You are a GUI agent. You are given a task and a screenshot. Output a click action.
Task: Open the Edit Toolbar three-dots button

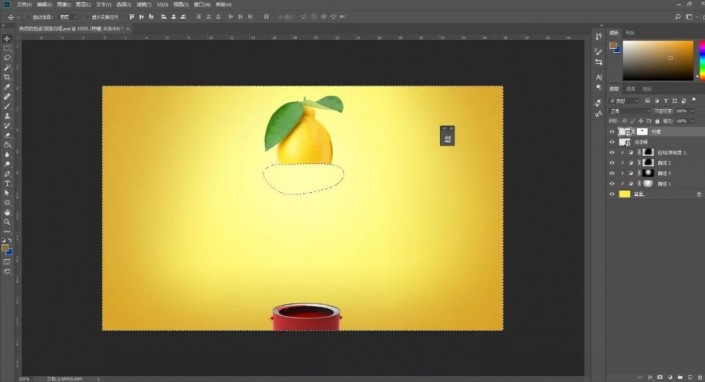(7, 231)
